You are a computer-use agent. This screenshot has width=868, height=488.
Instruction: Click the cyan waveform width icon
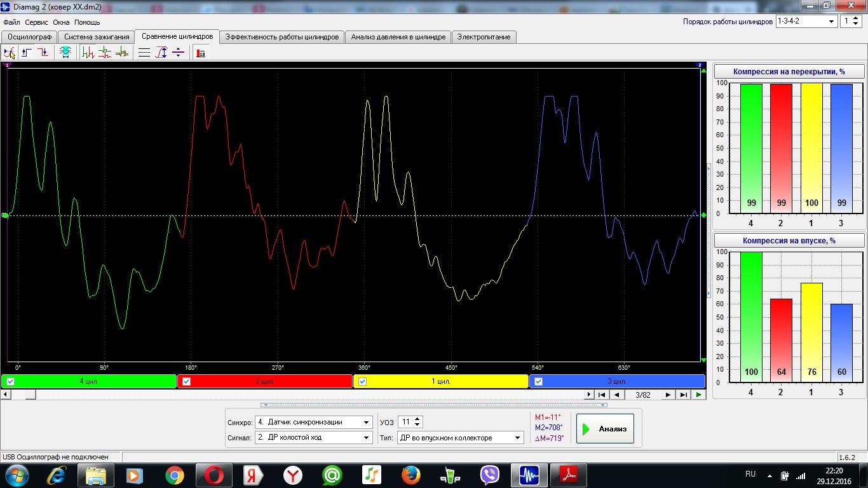click(x=65, y=53)
